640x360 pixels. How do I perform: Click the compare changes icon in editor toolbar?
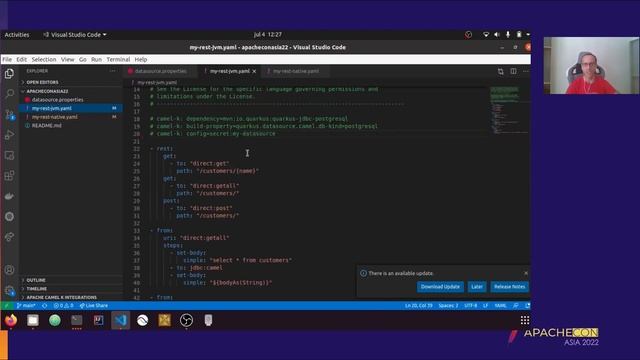pos(500,71)
